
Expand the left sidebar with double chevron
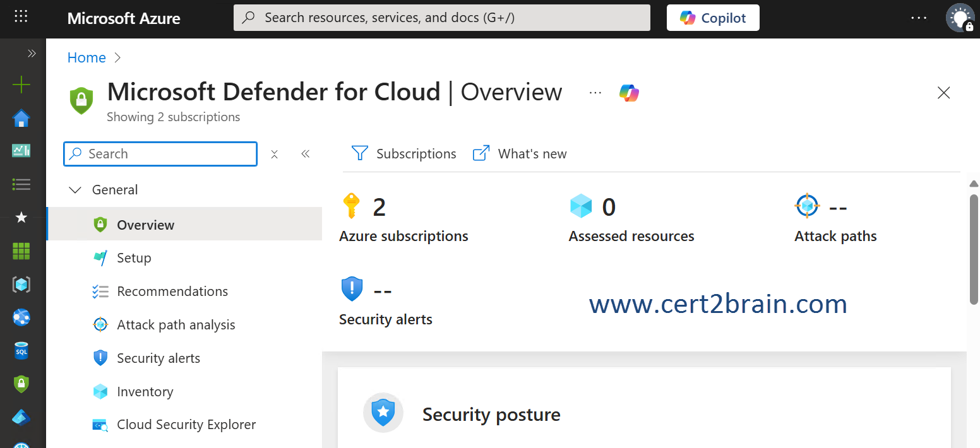32,54
